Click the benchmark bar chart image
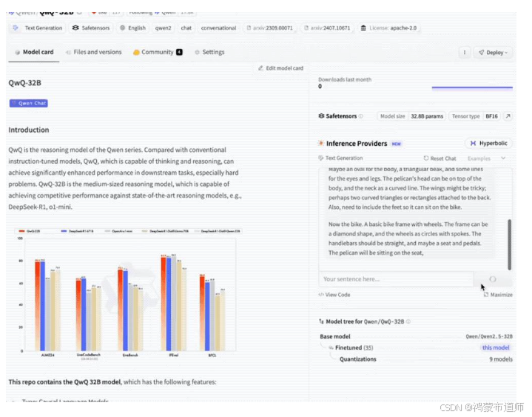The image size is (532, 417). pyautogui.click(x=127, y=293)
